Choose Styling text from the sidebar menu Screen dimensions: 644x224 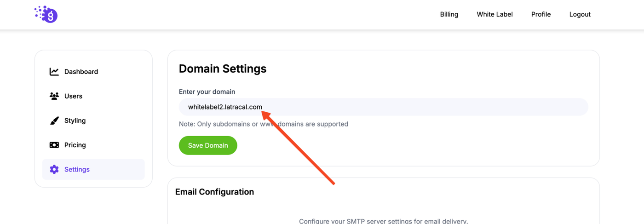tap(75, 121)
